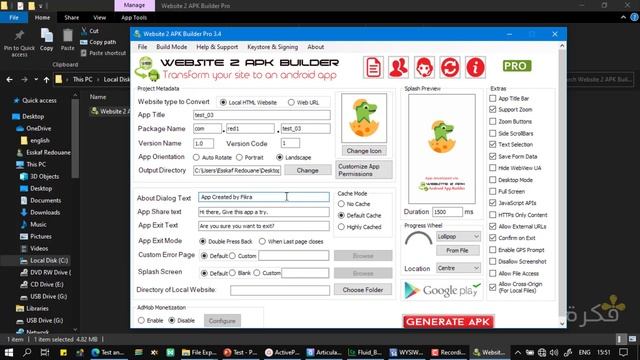This screenshot has height=360, width=640.
Task: Select the Highly Cached option
Action: pyautogui.click(x=341, y=227)
